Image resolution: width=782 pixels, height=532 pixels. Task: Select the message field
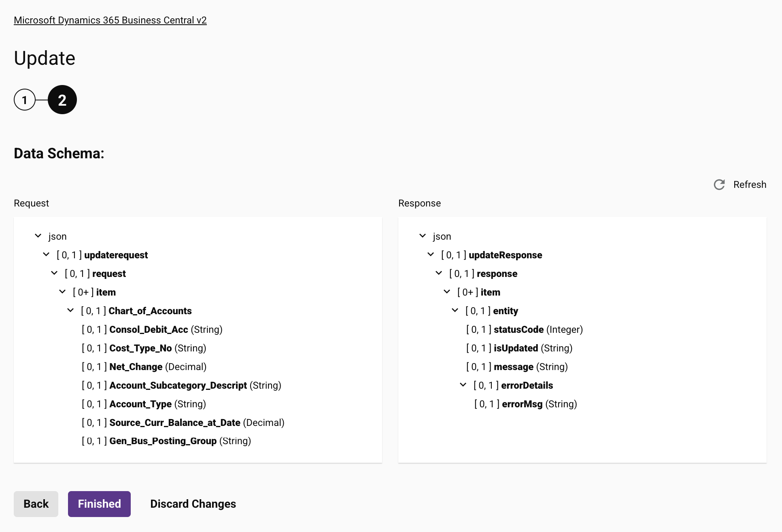(x=517, y=367)
